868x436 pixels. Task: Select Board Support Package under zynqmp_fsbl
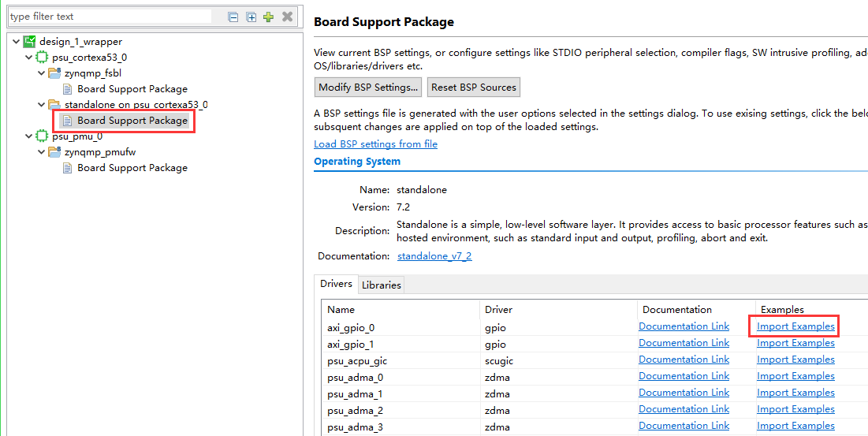point(132,89)
